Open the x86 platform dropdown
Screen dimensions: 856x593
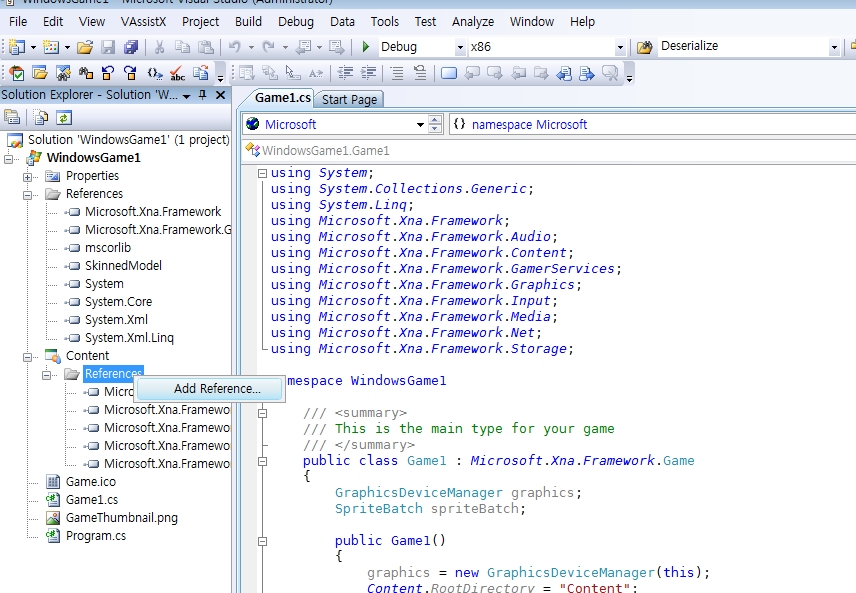pos(620,48)
